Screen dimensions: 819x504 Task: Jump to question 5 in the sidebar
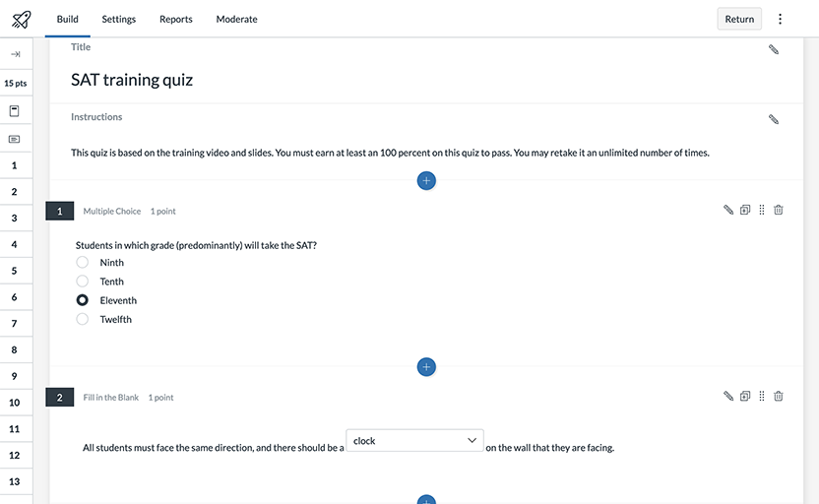click(14, 271)
